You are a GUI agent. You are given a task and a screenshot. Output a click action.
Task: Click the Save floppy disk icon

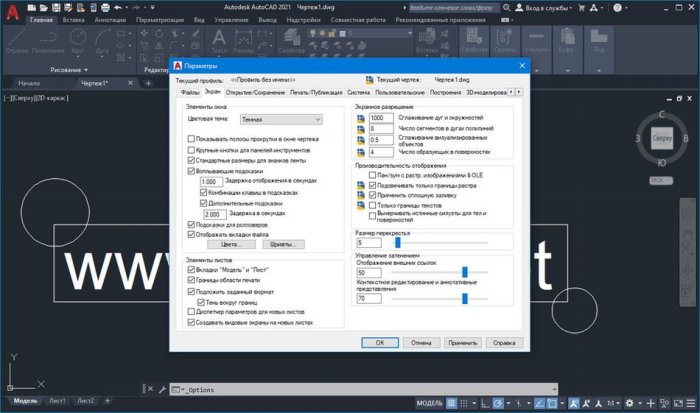(x=56, y=8)
